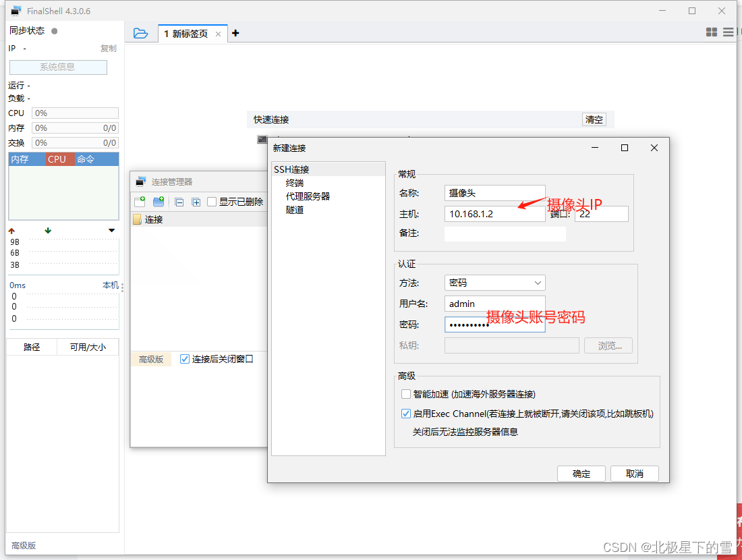
Task: Select 代理服务器 in settings tree
Action: pos(308,196)
